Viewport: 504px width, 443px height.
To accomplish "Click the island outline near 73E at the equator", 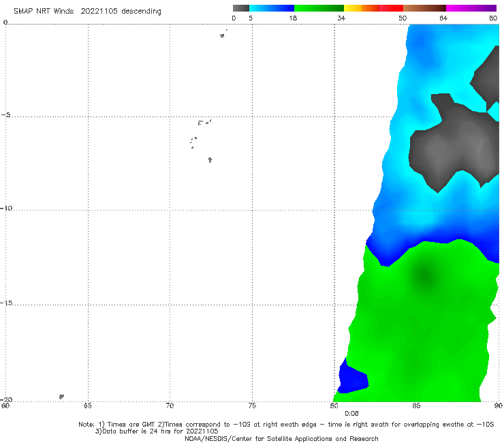I will point(222,35).
